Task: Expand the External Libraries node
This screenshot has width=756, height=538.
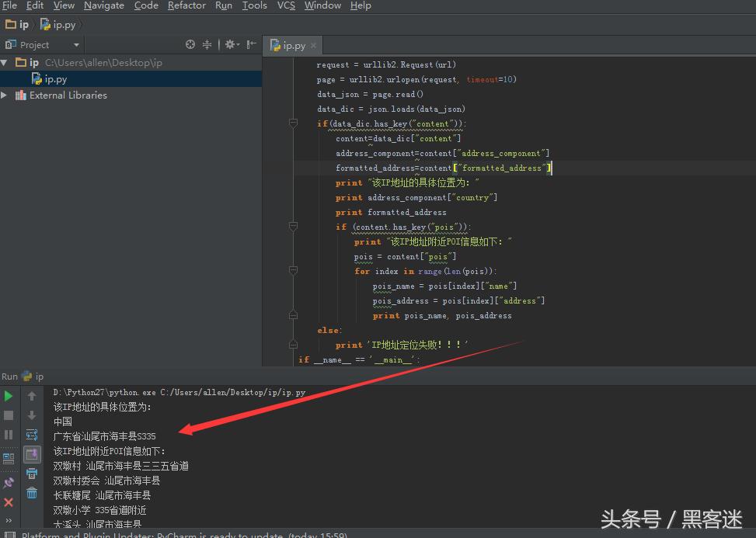Action: 5,95
